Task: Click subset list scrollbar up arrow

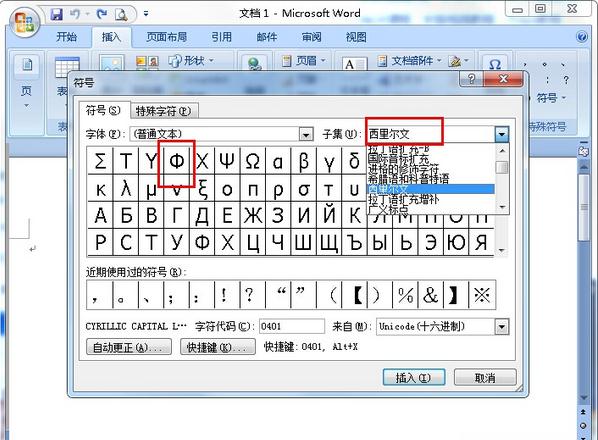Action: click(x=502, y=151)
